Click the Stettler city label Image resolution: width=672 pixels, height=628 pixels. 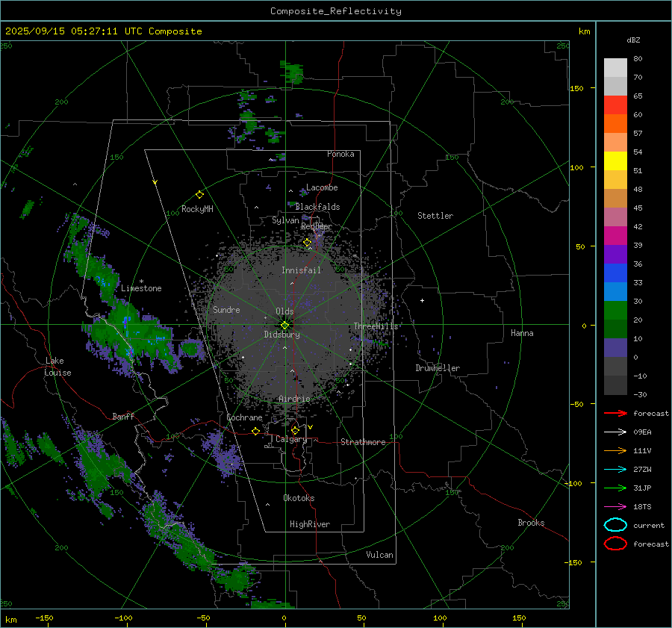435,216
